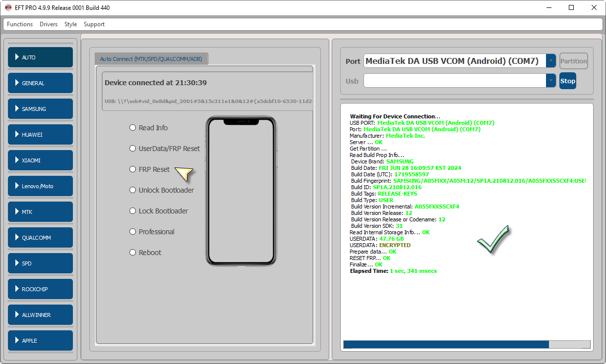Expand the AUTO sidebar section
Image resolution: width=606 pixels, height=364 pixels.
(40, 57)
